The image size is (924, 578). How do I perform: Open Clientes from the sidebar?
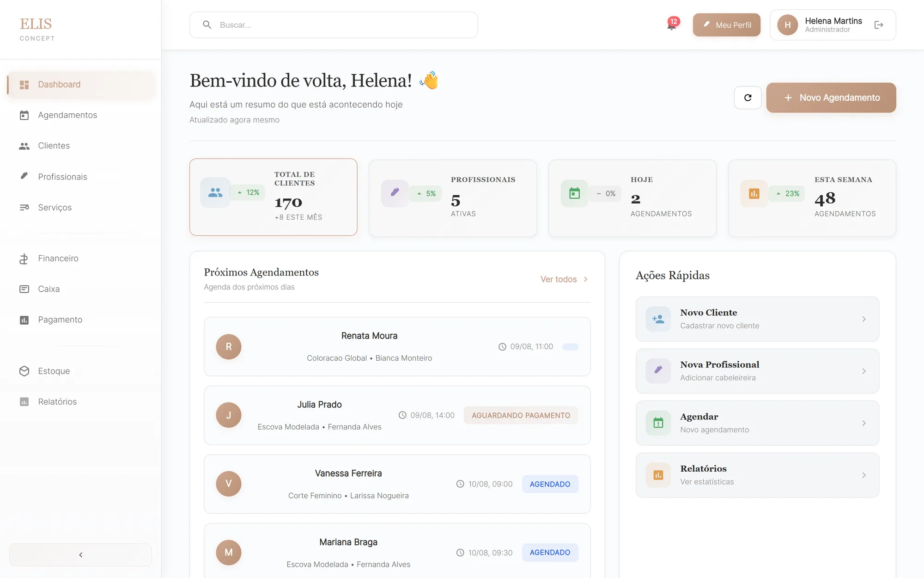pyautogui.click(x=81, y=146)
